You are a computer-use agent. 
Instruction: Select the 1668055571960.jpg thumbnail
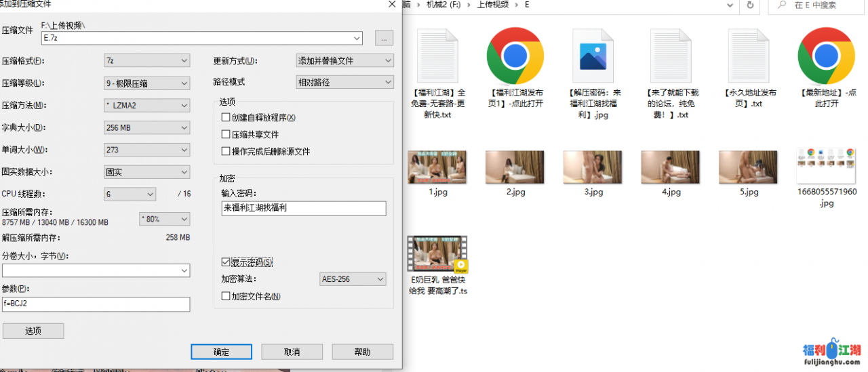point(825,166)
